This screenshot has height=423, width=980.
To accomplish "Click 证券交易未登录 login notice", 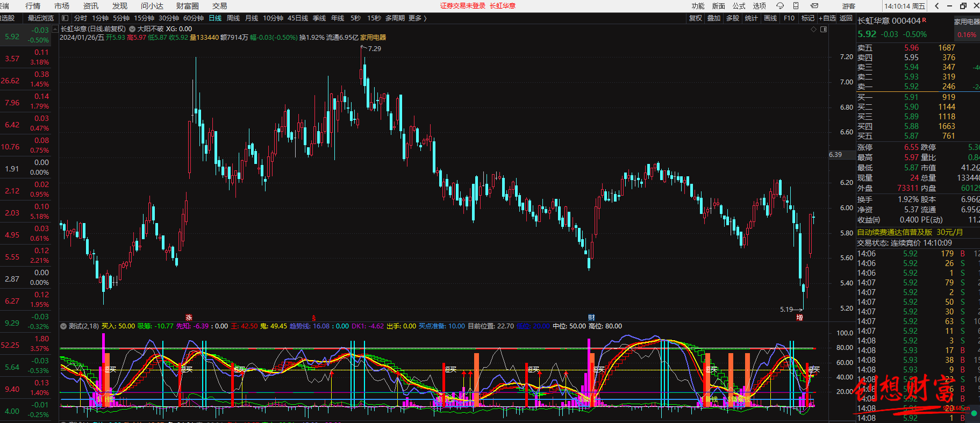I will click(463, 6).
